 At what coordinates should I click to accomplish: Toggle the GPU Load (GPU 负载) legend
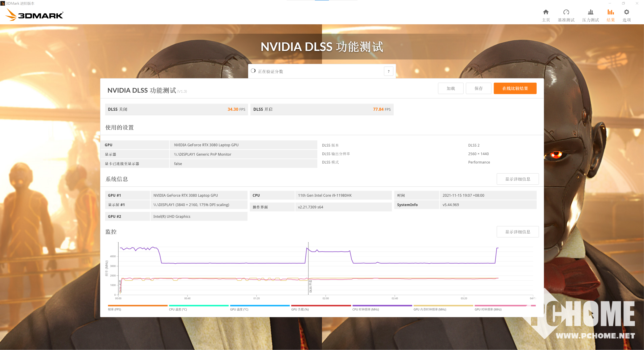pyautogui.click(x=321, y=308)
